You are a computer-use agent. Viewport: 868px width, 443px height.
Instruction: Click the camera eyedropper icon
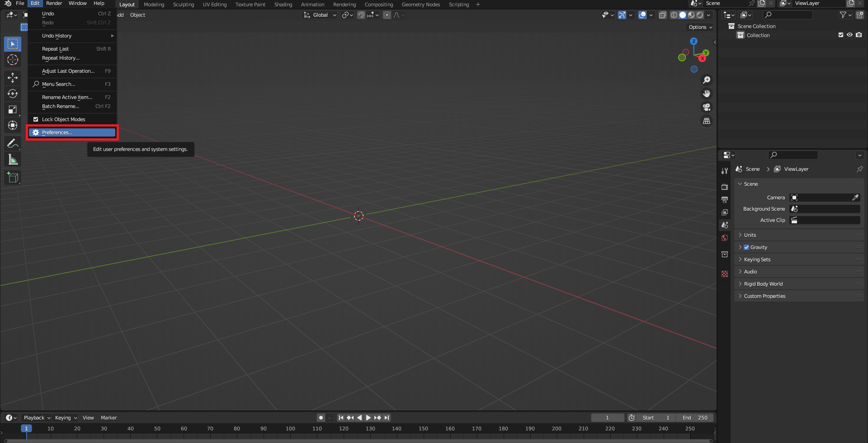click(x=855, y=198)
